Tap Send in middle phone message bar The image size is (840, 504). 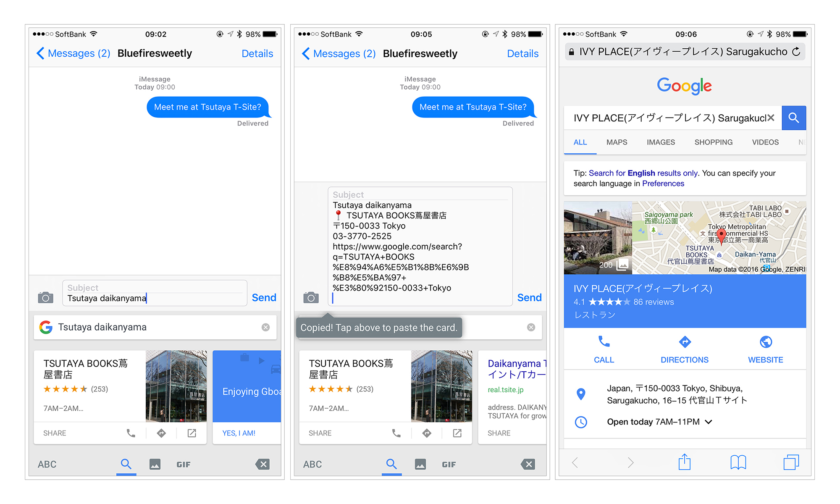click(529, 298)
